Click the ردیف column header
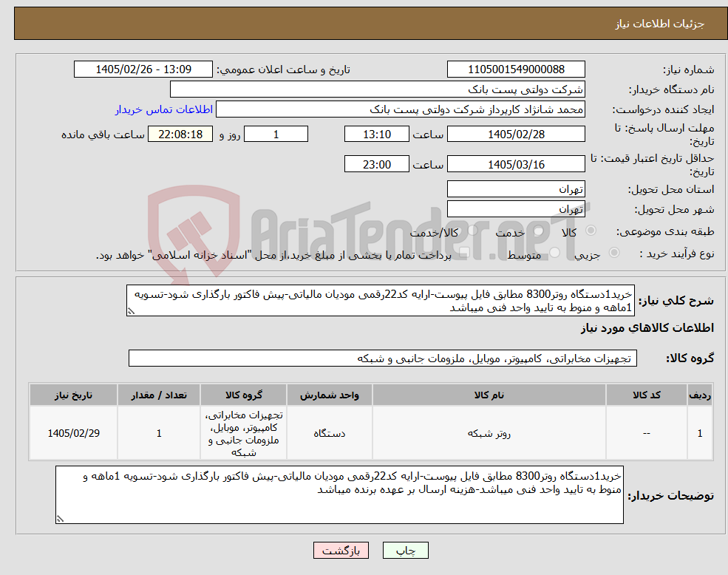This screenshot has width=728, height=575. tap(700, 395)
